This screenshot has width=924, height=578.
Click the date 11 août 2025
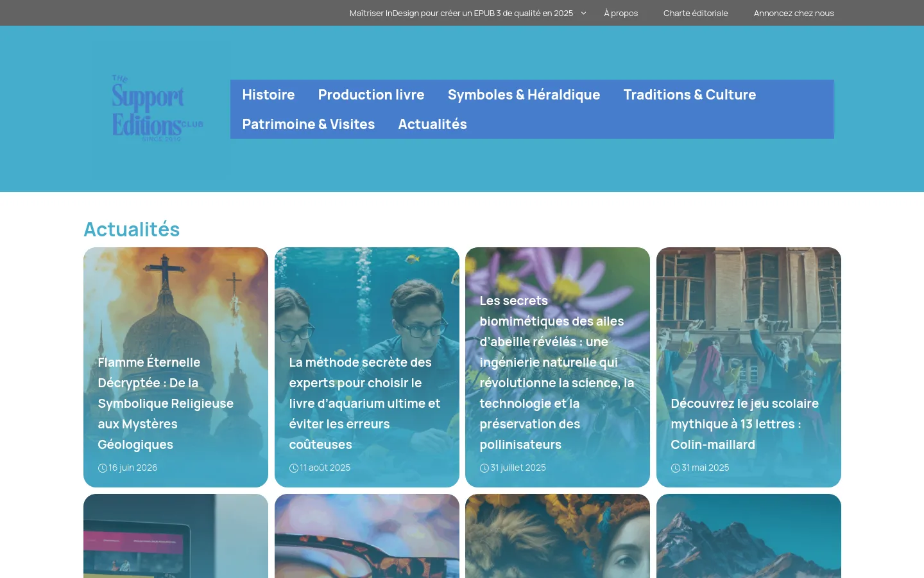pyautogui.click(x=325, y=468)
